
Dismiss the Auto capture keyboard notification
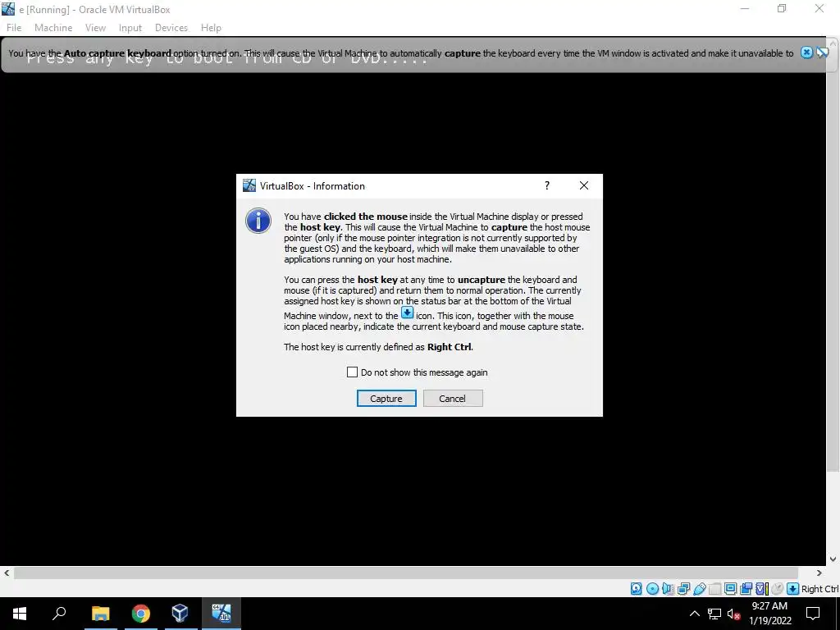click(806, 52)
